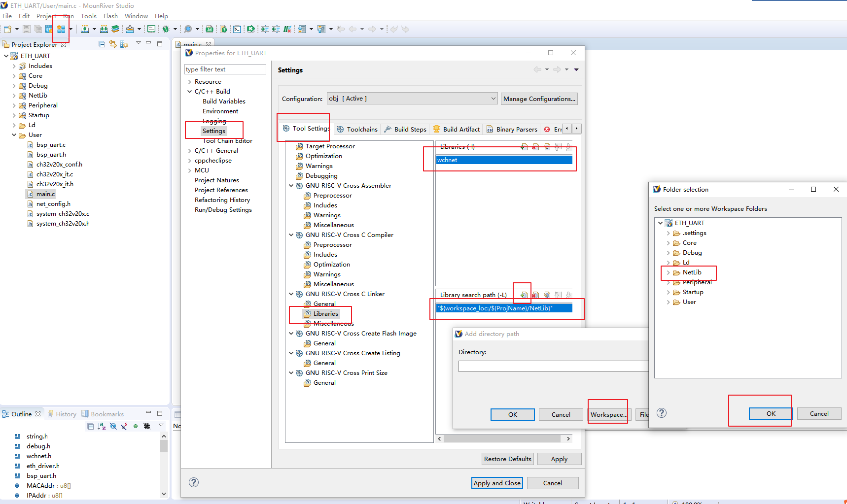Click Sort alphabetically in Outline view
The height and width of the screenshot is (504, 847).
(102, 426)
